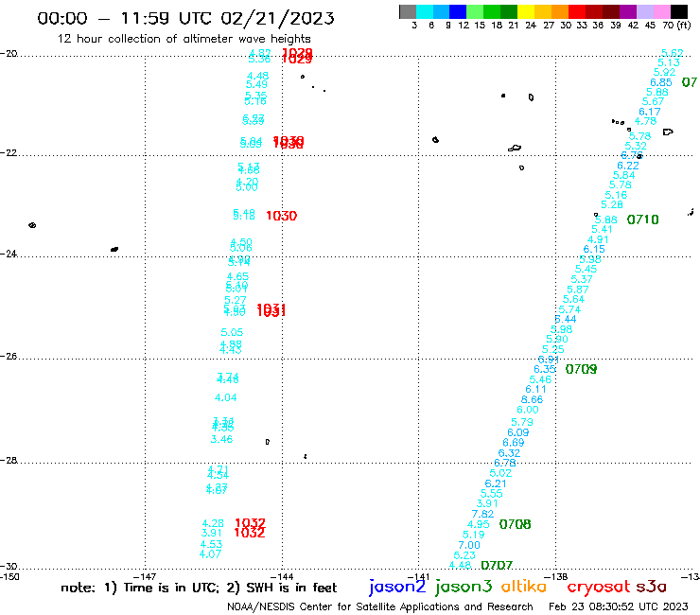The width and height of the screenshot is (700, 615).
Task: Click the wave height value '5.62'
Action: 673,53
